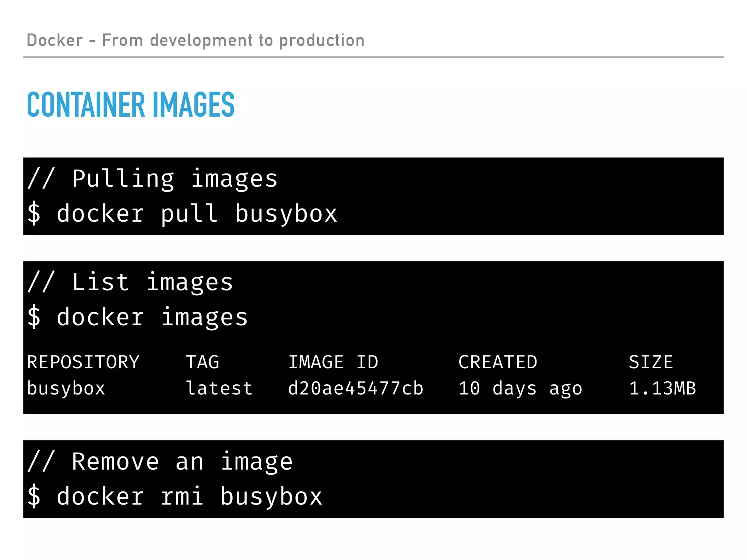Click the 'IMAGE ID' column header

tap(333, 362)
